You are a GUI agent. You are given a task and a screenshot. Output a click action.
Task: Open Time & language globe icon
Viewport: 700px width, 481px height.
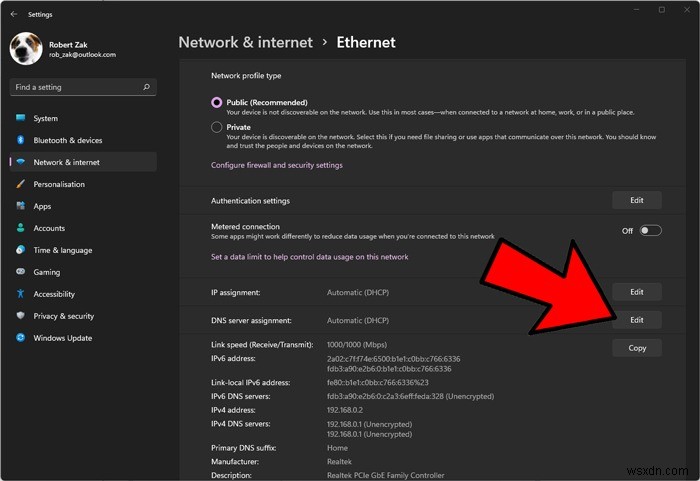point(21,250)
